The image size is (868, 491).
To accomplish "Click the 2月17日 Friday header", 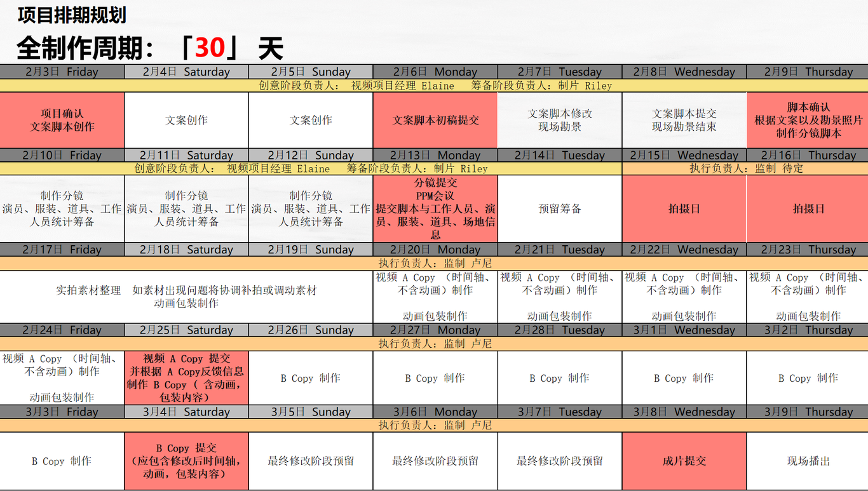I will [62, 250].
